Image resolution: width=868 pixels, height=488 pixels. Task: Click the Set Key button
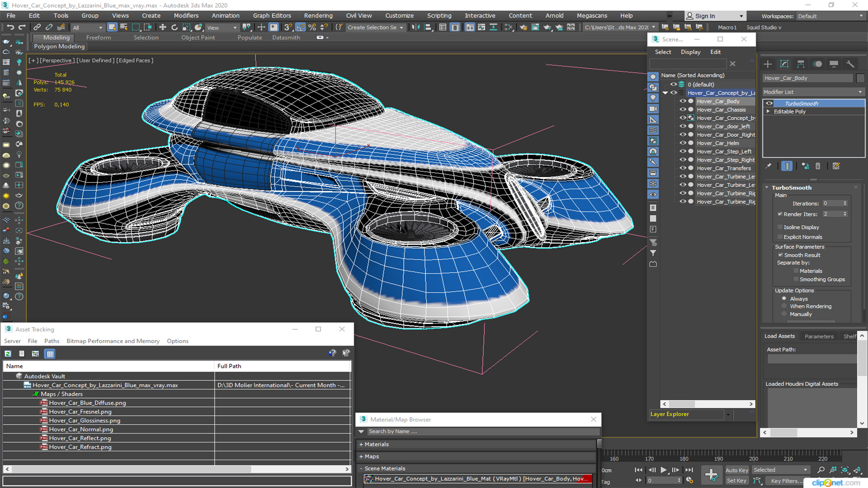pos(736,481)
